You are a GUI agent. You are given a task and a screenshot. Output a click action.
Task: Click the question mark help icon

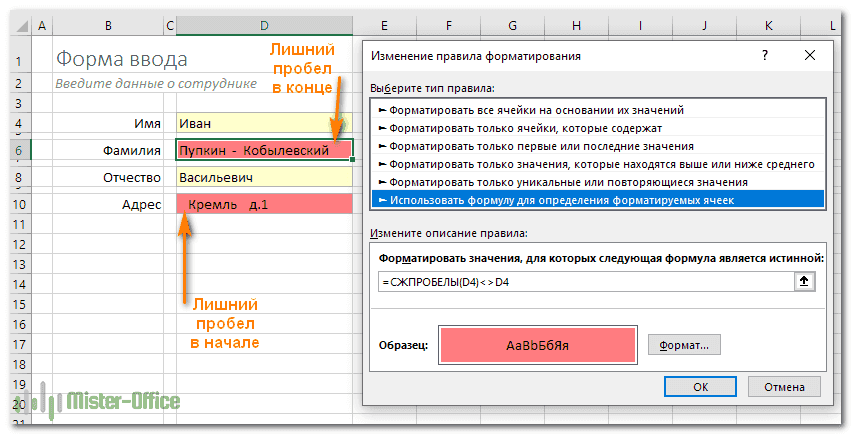click(x=763, y=57)
